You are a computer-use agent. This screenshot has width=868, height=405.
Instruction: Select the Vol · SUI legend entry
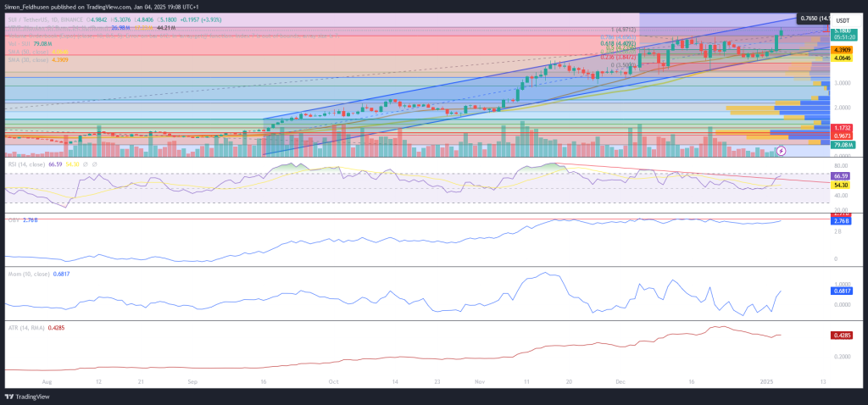tap(28, 43)
